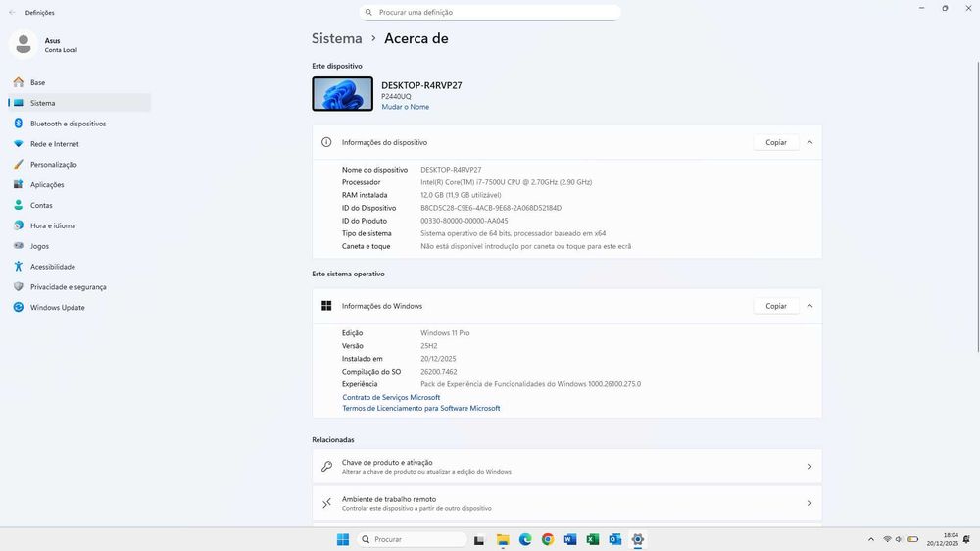Open the Contas person icon

(x=18, y=205)
